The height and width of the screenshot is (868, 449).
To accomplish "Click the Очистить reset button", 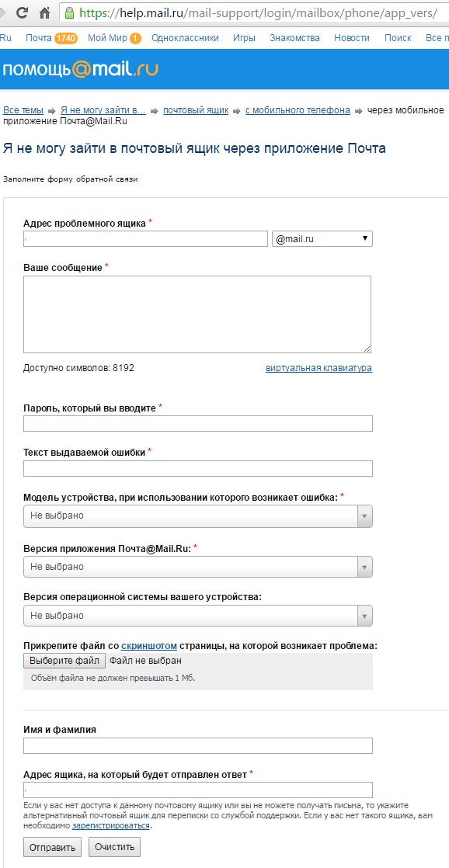I will [x=115, y=847].
